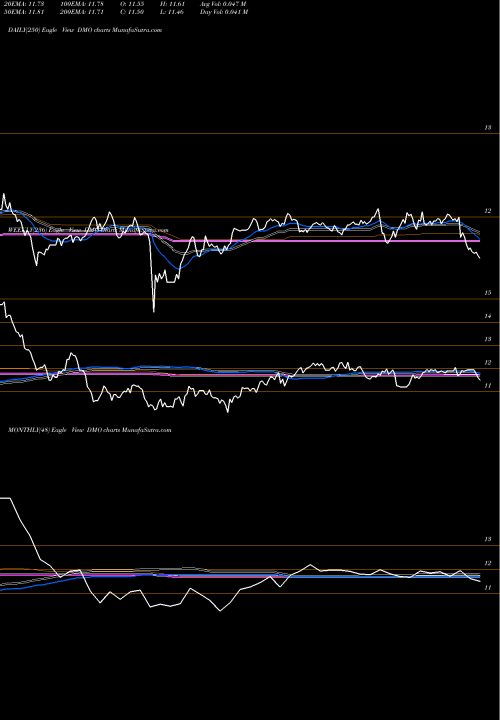Select the high price H: 11.61

tap(172, 4)
